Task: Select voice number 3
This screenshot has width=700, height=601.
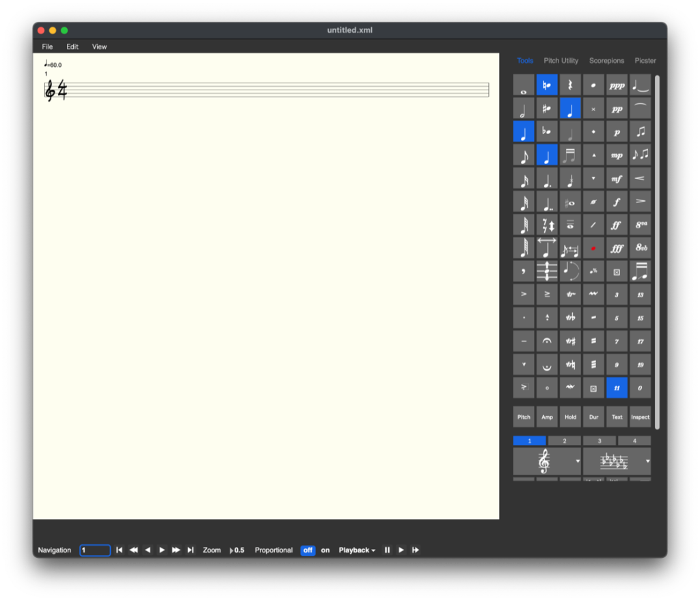Action: point(599,441)
